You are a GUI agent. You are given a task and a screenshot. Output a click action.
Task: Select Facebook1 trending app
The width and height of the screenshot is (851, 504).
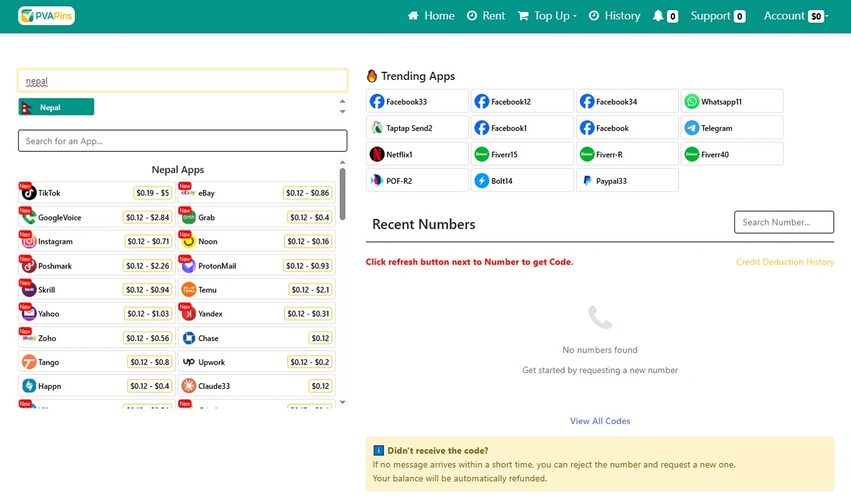[x=523, y=128]
